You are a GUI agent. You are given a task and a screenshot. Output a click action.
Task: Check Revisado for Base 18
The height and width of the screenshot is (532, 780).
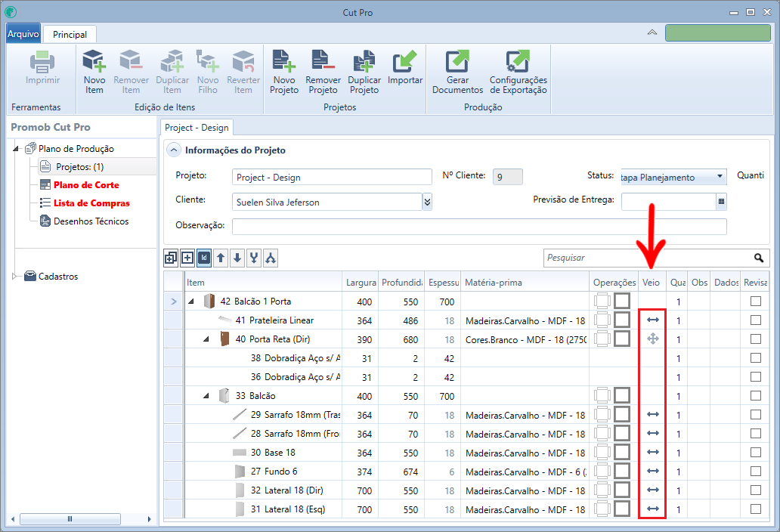[756, 453]
